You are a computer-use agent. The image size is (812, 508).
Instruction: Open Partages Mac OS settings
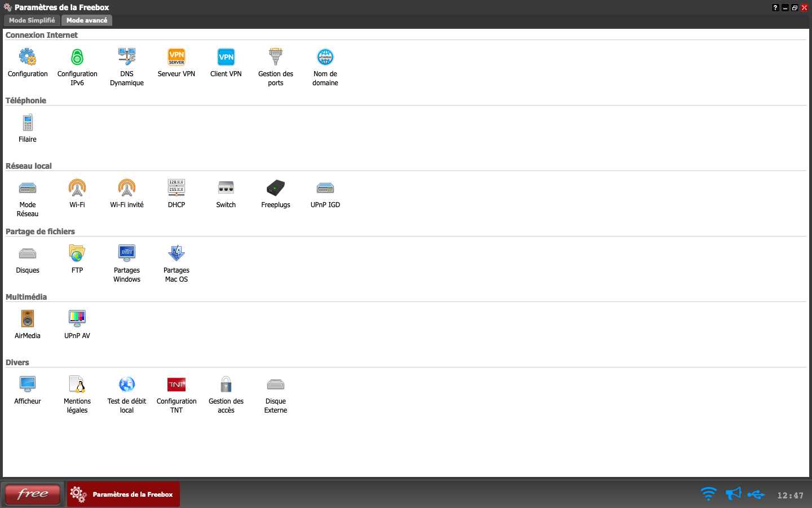coord(176,263)
